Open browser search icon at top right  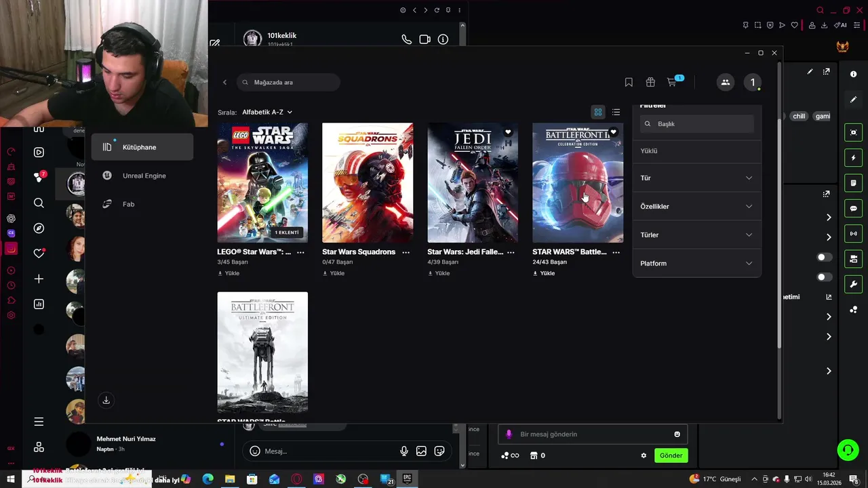click(820, 10)
